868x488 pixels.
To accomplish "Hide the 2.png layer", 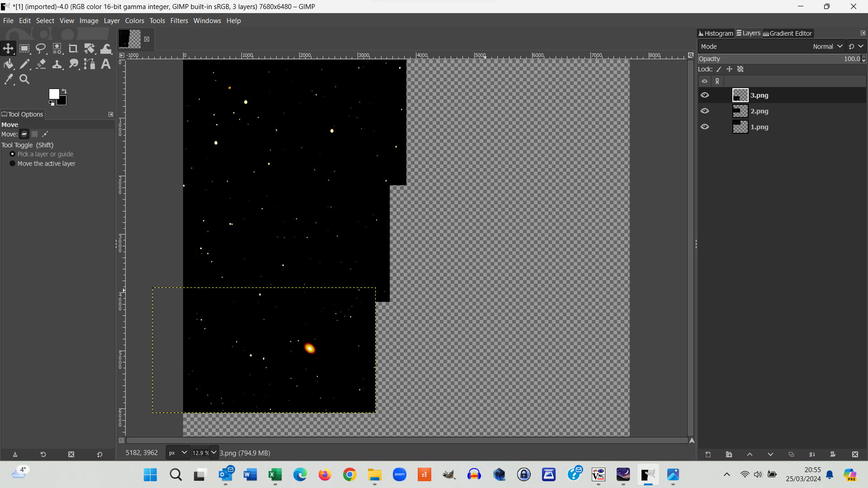I will (705, 111).
